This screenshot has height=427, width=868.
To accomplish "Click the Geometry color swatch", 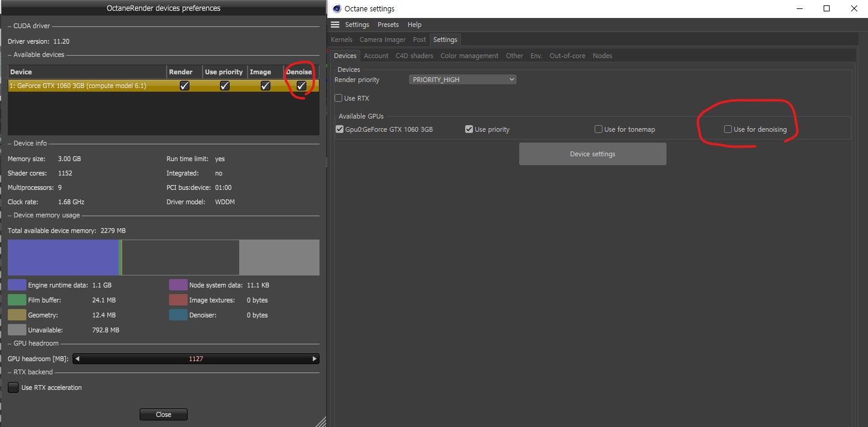I will tap(17, 315).
